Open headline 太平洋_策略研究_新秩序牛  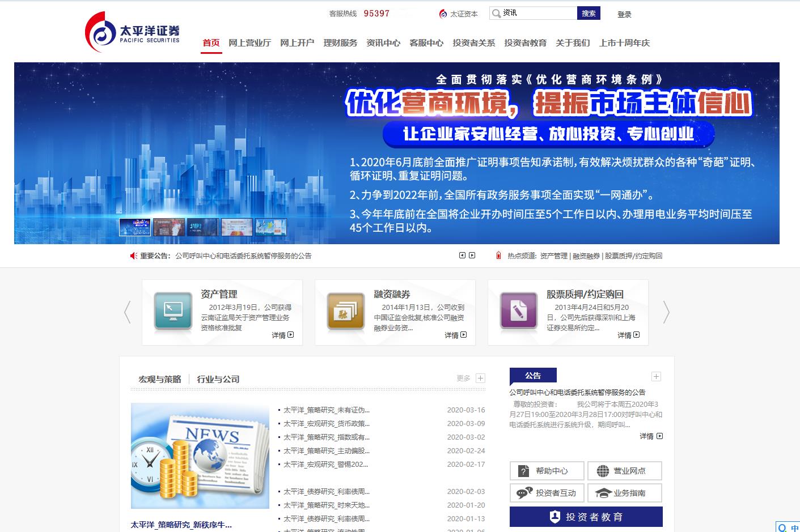[x=181, y=525]
